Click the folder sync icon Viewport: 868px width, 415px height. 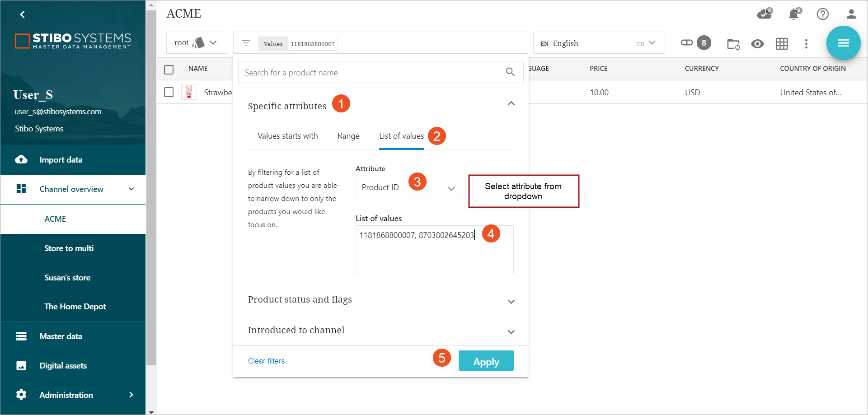pos(733,44)
